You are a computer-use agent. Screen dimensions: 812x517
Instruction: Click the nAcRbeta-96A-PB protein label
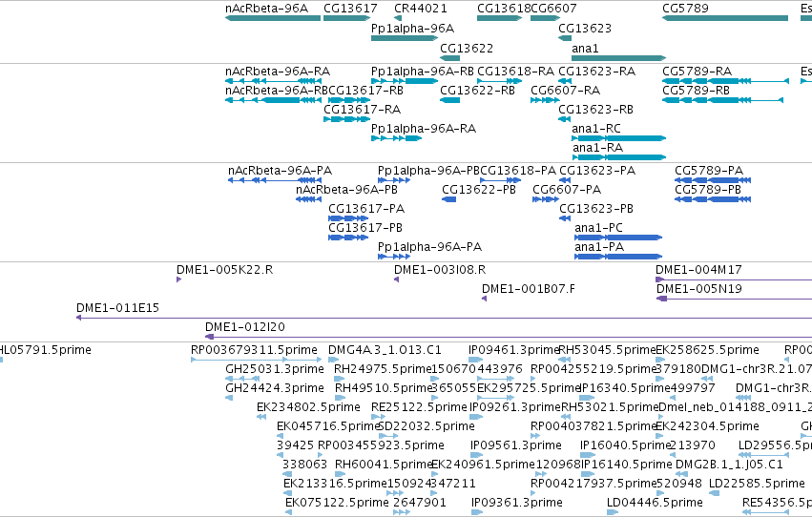(346, 190)
